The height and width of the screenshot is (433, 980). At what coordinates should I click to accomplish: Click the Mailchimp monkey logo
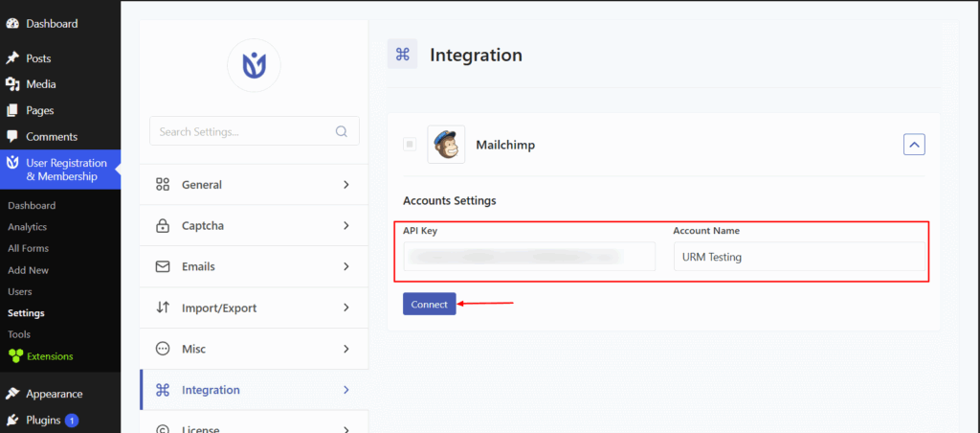446,145
